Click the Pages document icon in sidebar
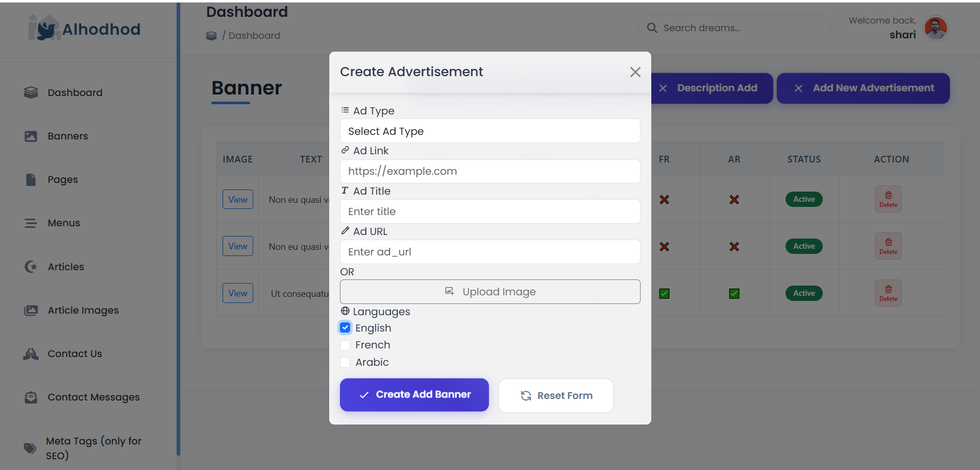 pos(31,180)
